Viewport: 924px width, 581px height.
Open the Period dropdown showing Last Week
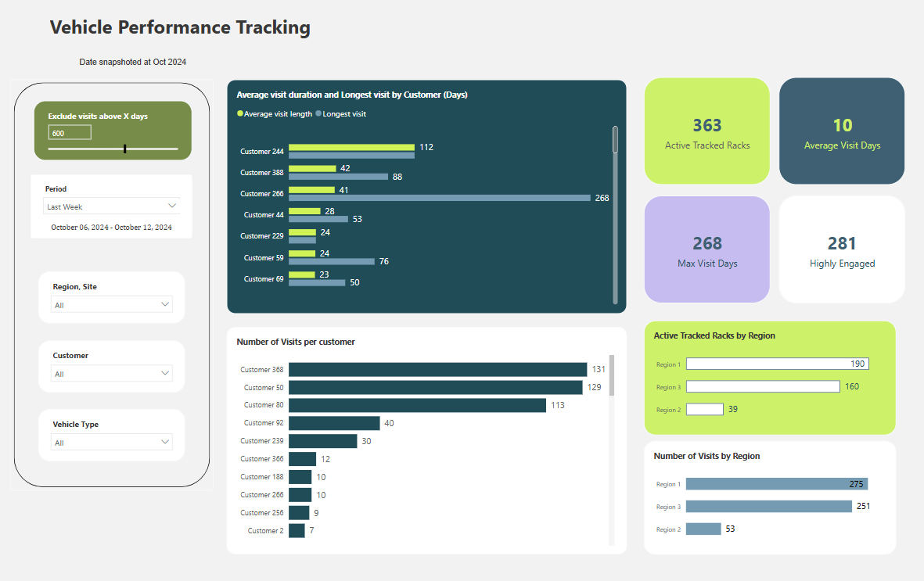111,206
